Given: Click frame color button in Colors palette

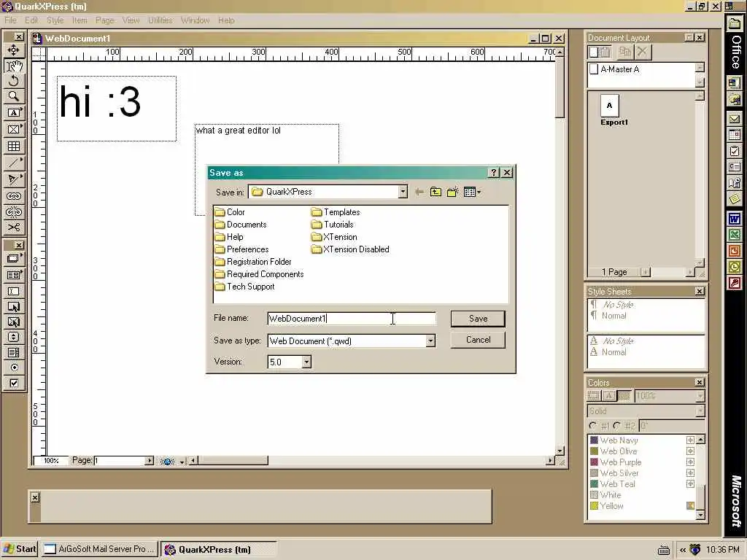Looking at the screenshot, I should (594, 396).
